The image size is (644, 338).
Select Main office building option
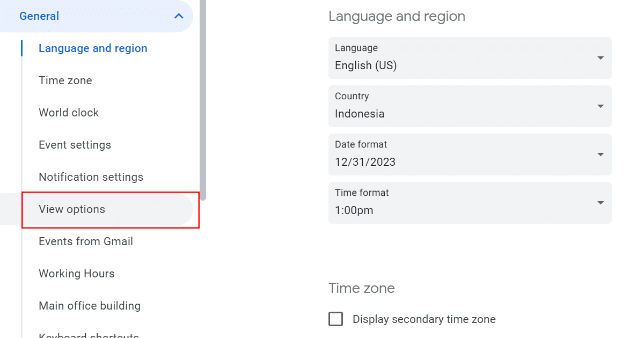[90, 306]
